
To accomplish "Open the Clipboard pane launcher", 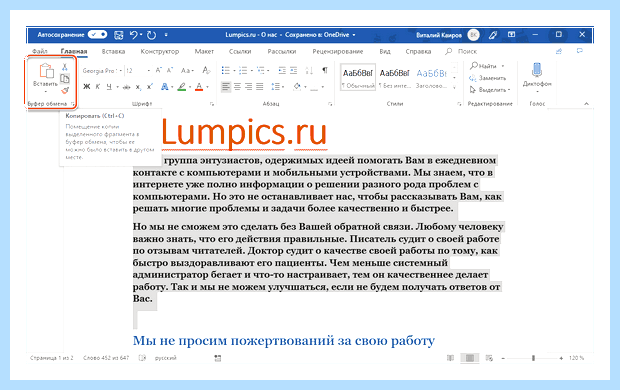I will (x=73, y=104).
